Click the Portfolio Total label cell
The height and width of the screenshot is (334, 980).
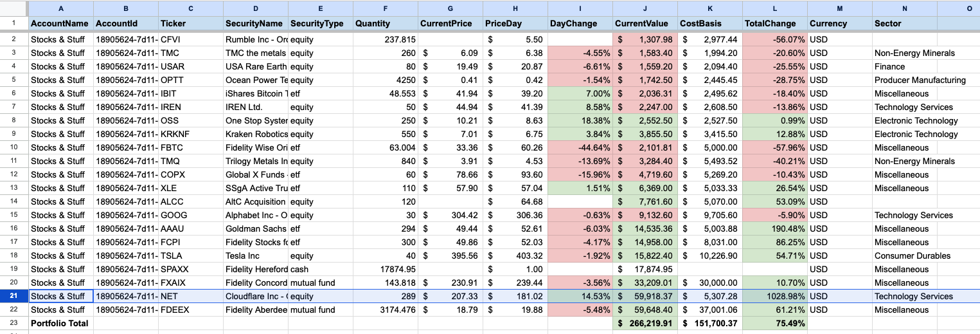[61, 323]
